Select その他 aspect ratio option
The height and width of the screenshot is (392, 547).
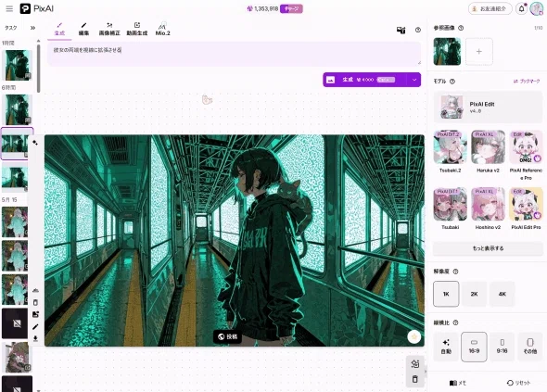pyautogui.click(x=530, y=347)
